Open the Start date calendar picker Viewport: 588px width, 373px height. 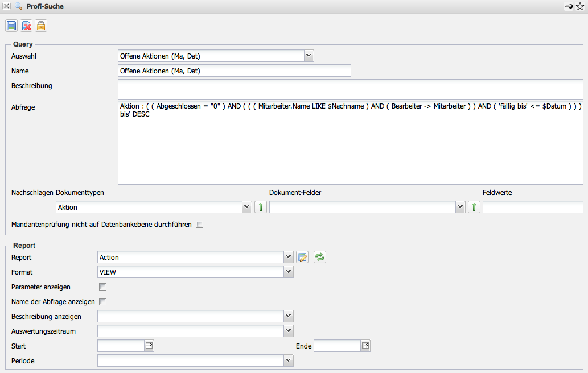(x=149, y=346)
